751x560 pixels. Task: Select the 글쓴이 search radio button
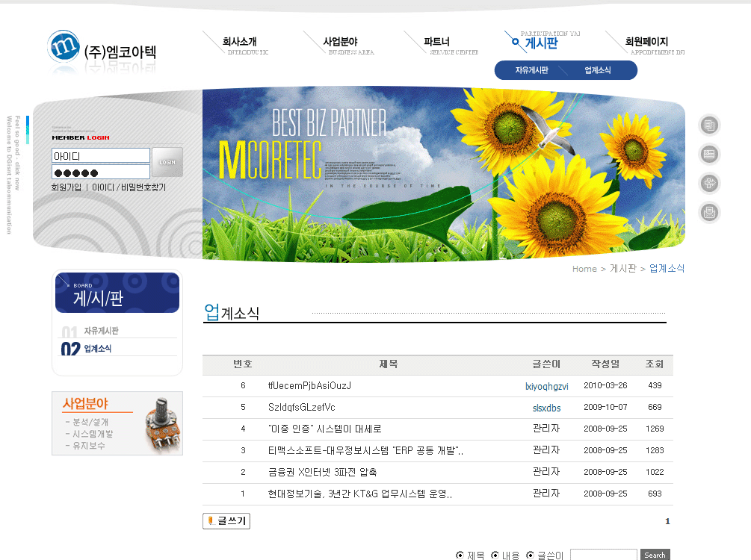pos(531,556)
